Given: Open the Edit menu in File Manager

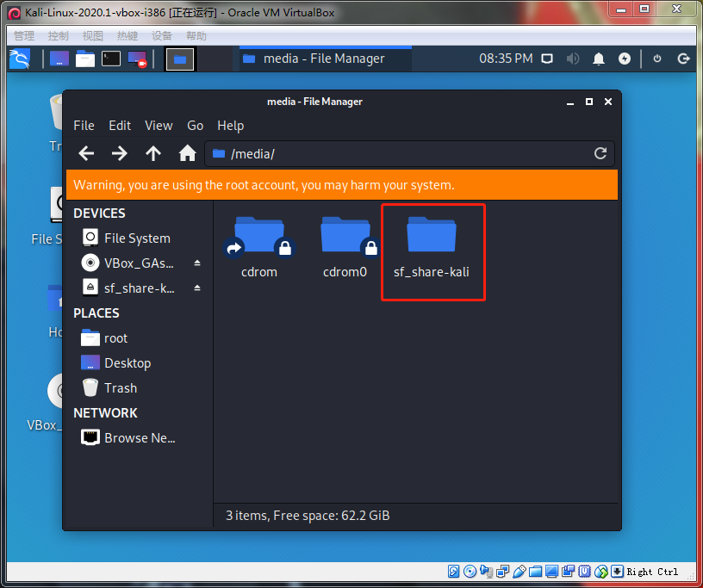Looking at the screenshot, I should point(120,126).
